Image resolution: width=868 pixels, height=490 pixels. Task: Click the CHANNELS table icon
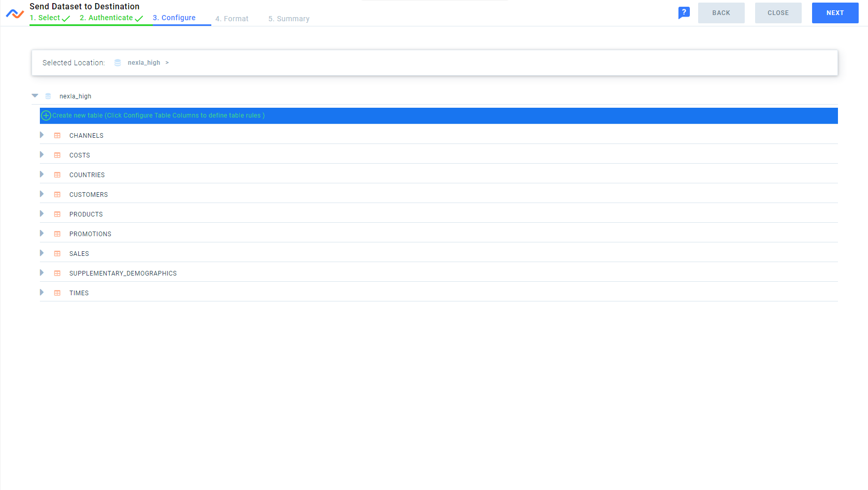[x=57, y=136]
